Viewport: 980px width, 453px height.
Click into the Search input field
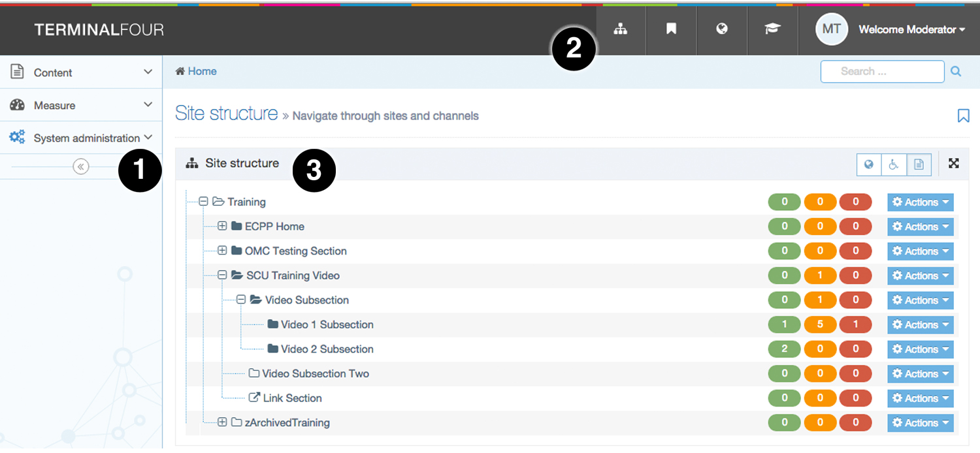pyautogui.click(x=882, y=72)
